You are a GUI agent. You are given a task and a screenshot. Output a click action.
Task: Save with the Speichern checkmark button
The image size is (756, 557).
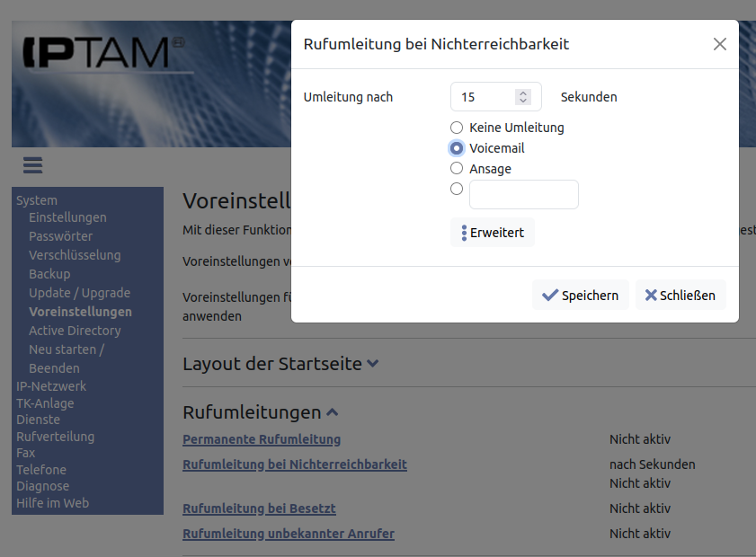[x=581, y=295]
